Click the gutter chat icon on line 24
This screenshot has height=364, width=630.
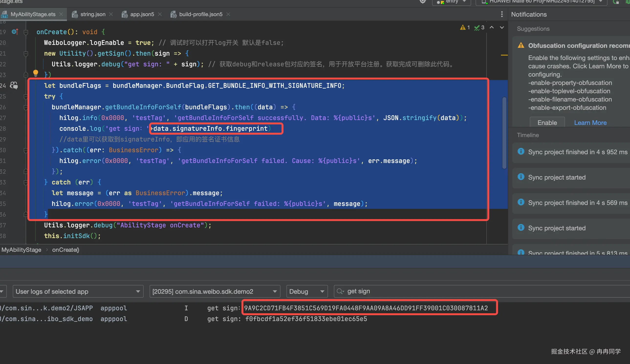(14, 86)
